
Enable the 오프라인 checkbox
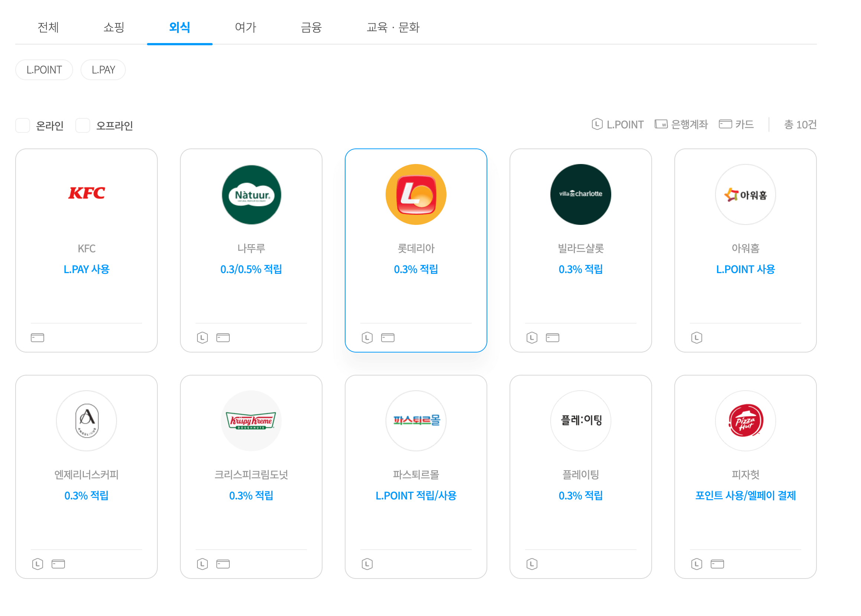(83, 125)
